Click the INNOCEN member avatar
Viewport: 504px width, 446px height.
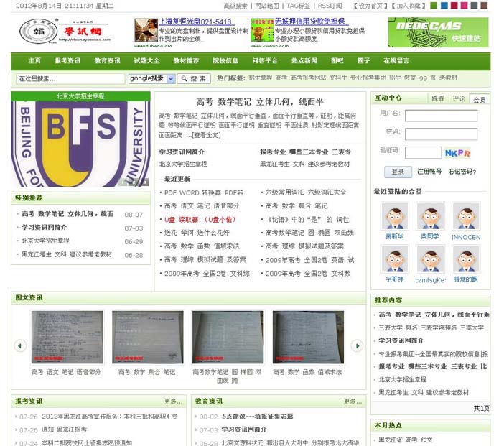click(x=465, y=216)
